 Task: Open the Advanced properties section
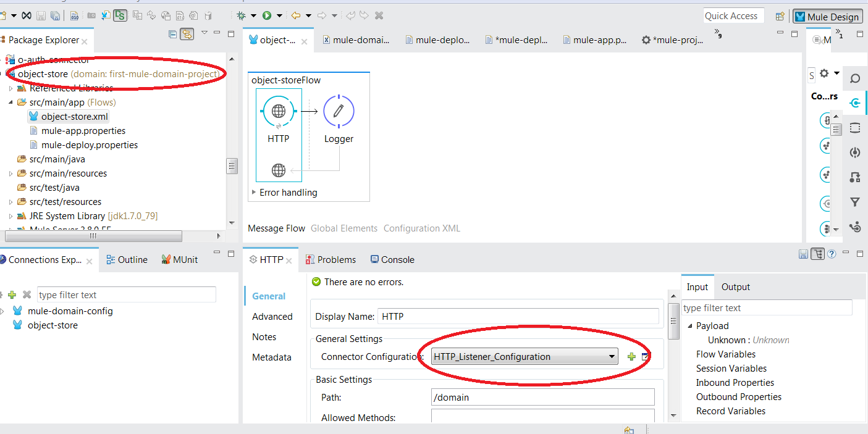tap(272, 317)
